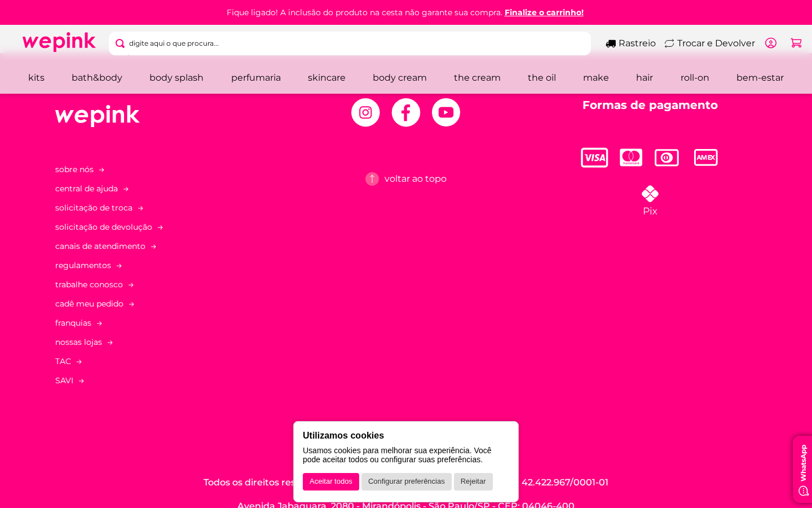
Task: Open the kits menu
Action: [36, 78]
